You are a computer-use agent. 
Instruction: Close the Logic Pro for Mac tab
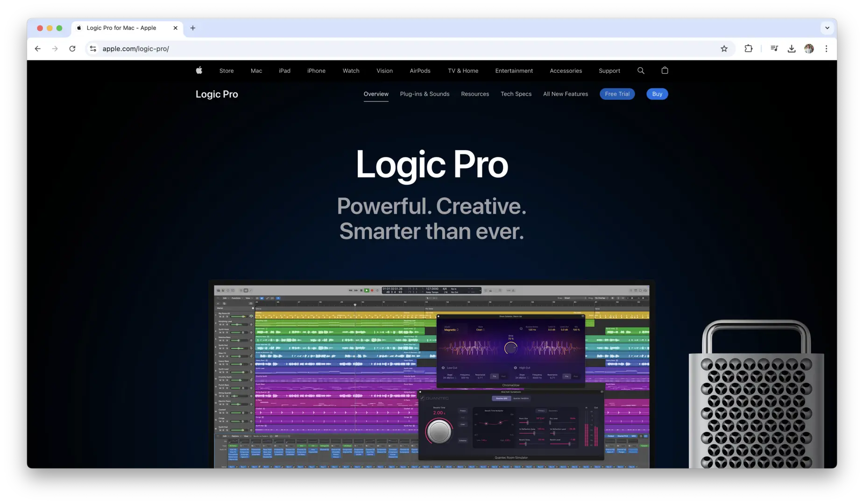pos(176,28)
